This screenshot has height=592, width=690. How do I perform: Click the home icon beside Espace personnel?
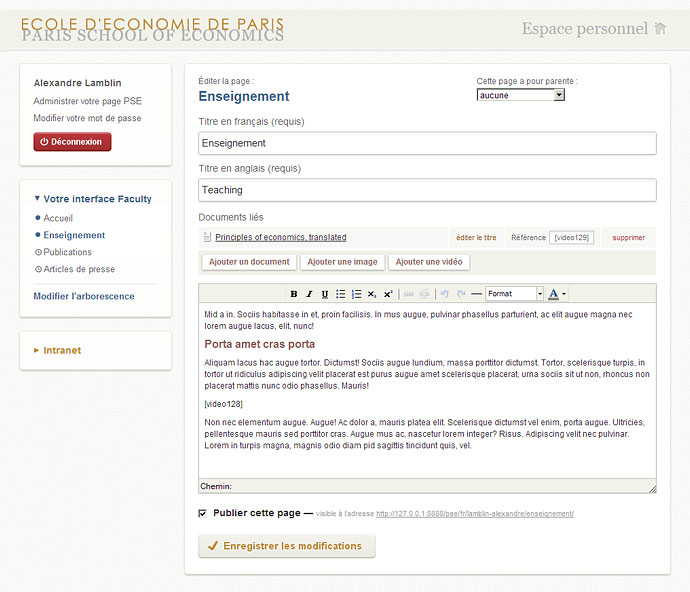(660, 28)
